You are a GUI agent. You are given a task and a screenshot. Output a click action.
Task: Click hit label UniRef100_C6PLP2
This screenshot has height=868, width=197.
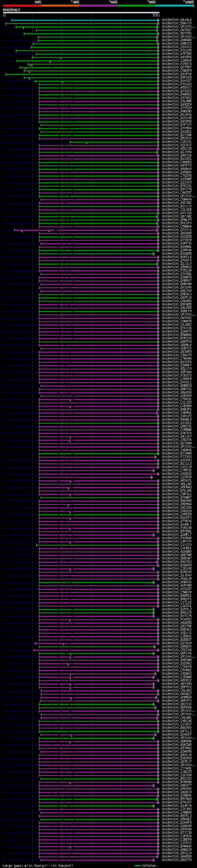click(177, 416)
